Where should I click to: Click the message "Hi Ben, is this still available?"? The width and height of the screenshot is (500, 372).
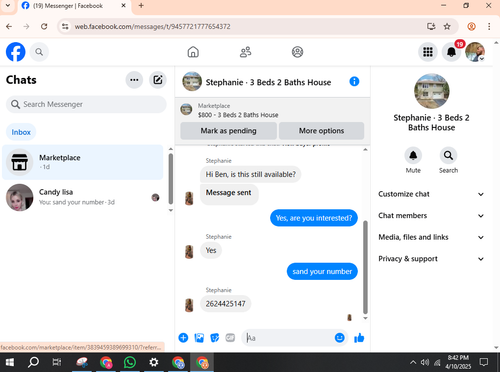250,174
